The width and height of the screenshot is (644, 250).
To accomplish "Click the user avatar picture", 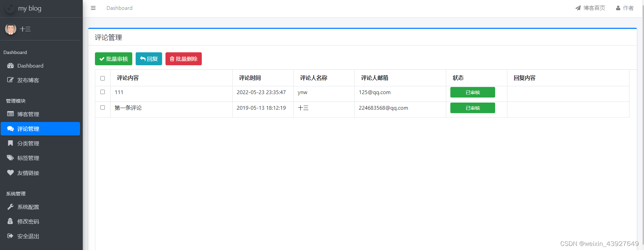I will (x=11, y=29).
